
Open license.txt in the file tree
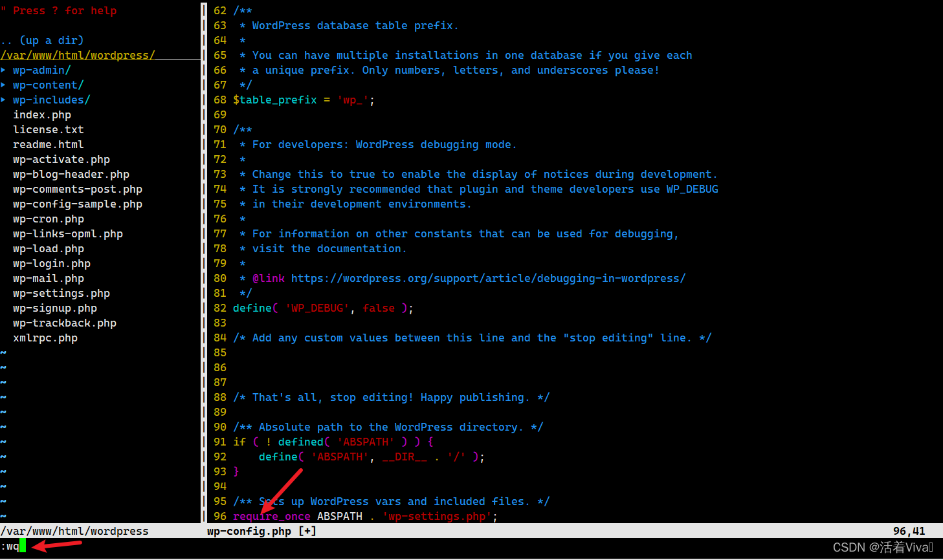tap(49, 129)
